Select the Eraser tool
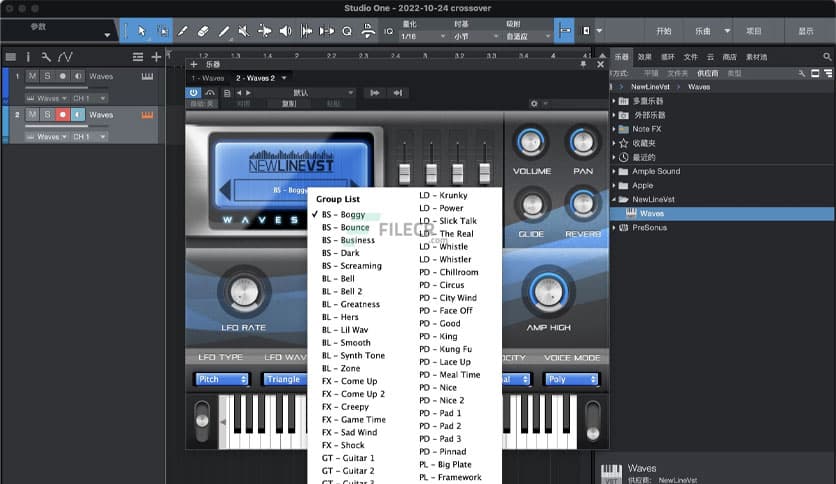This screenshot has width=836, height=484. point(203,31)
